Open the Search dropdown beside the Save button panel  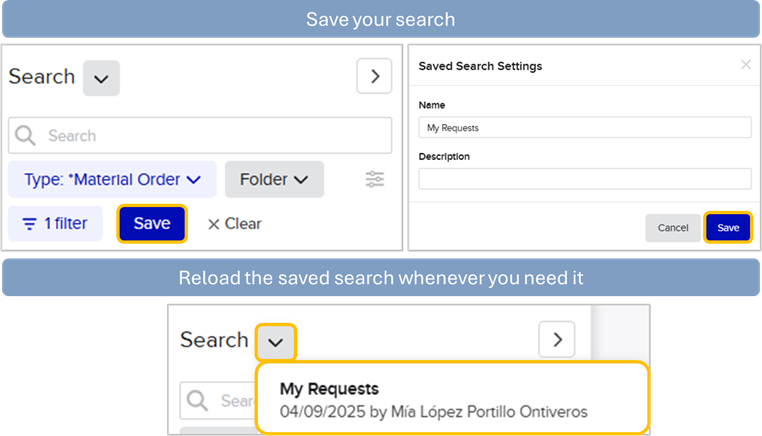point(101,77)
